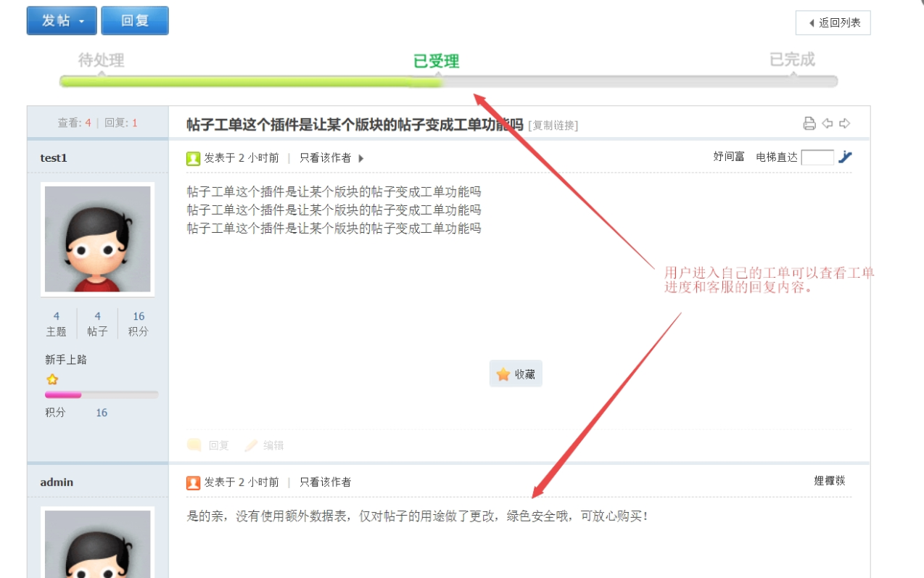Screen dimensions: 924x578
Task: Click the 主题 count 4
Action: (57, 316)
